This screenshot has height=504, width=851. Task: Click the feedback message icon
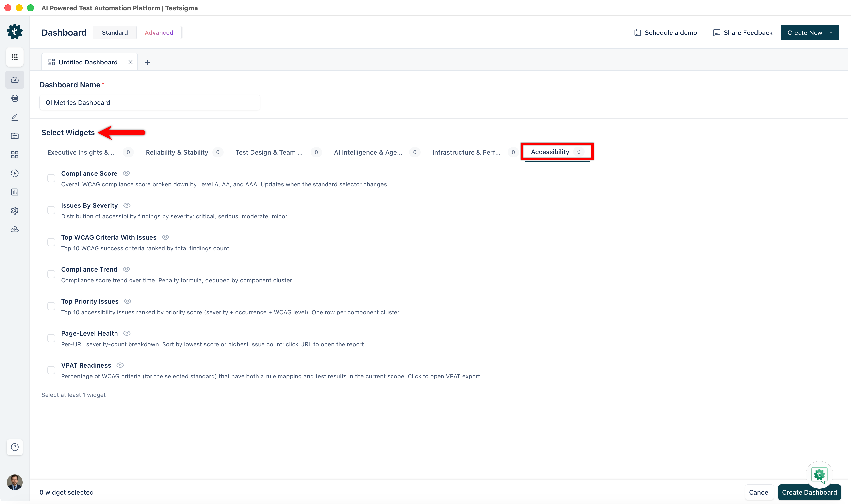717,32
